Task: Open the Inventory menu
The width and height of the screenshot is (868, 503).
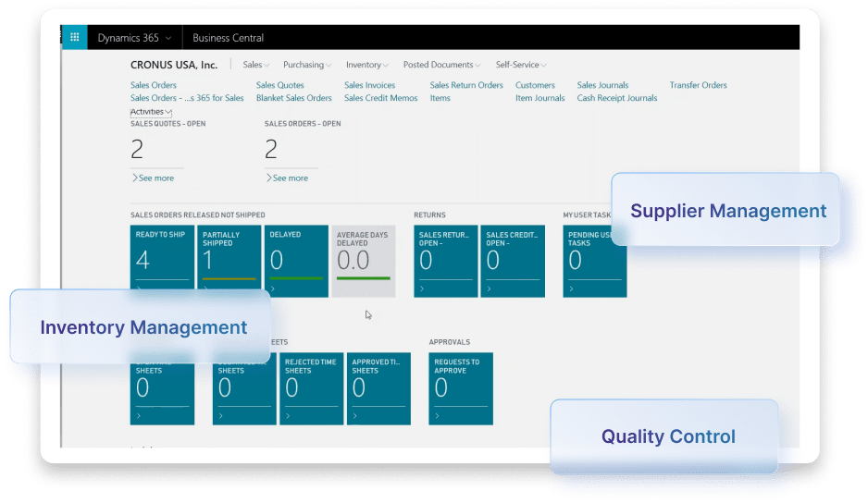Action: pyautogui.click(x=367, y=65)
